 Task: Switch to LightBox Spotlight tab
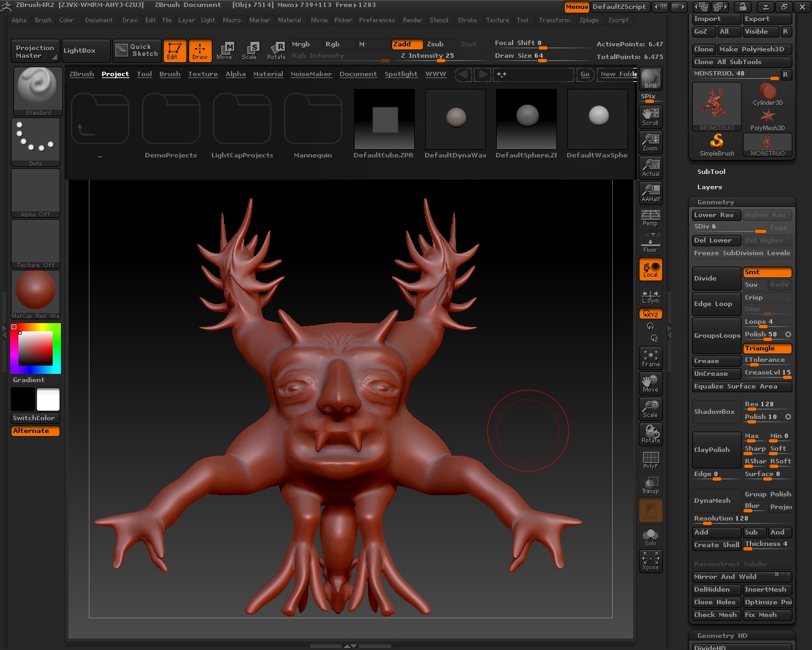click(x=401, y=74)
